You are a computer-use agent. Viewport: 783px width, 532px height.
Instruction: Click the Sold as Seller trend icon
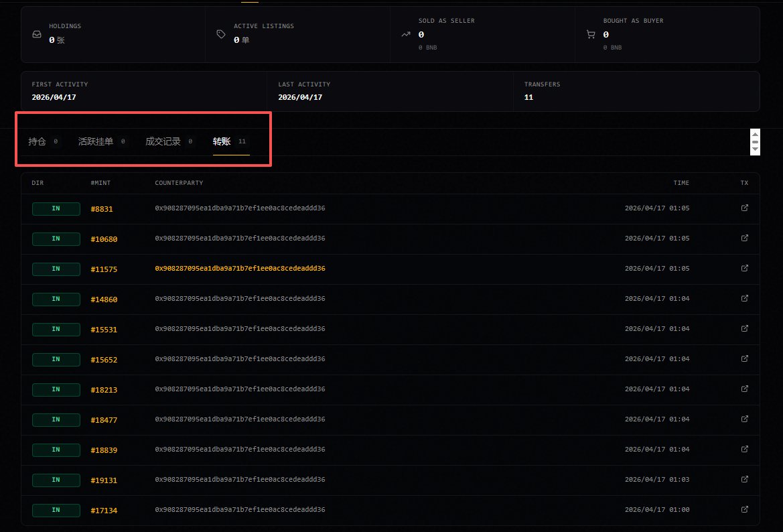point(406,34)
